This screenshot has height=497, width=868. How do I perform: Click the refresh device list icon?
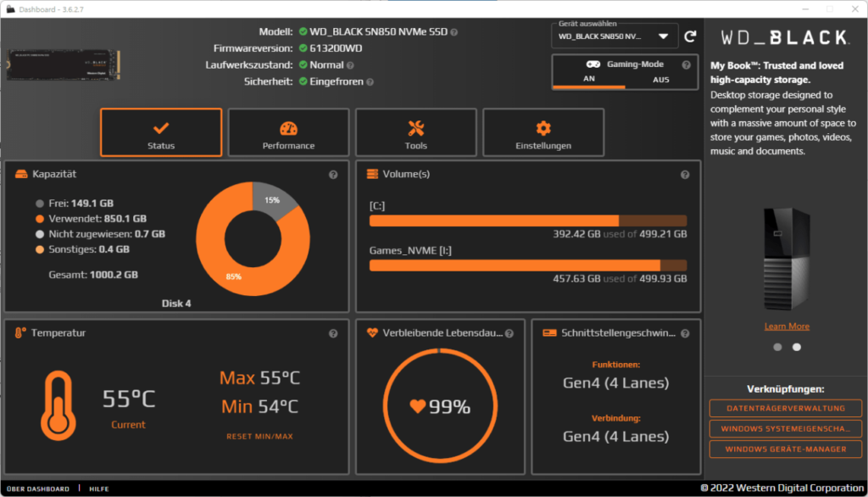pyautogui.click(x=690, y=36)
